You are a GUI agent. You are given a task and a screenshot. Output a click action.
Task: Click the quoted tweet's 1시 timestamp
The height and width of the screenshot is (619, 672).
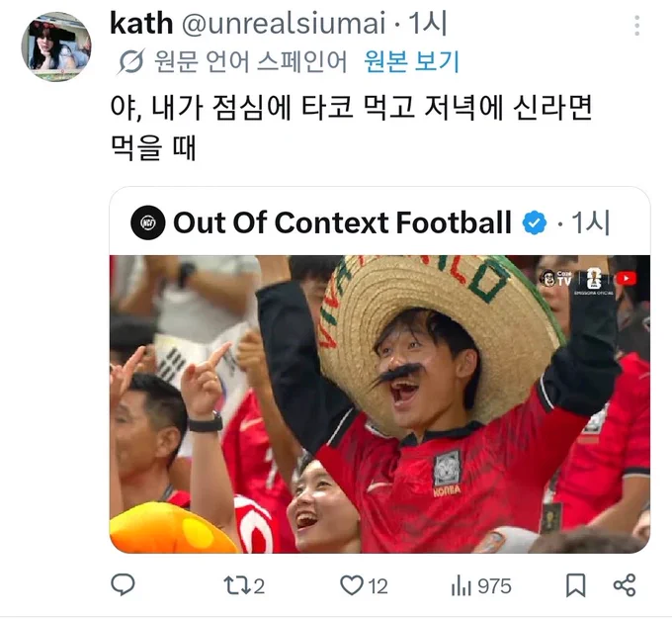point(591,223)
